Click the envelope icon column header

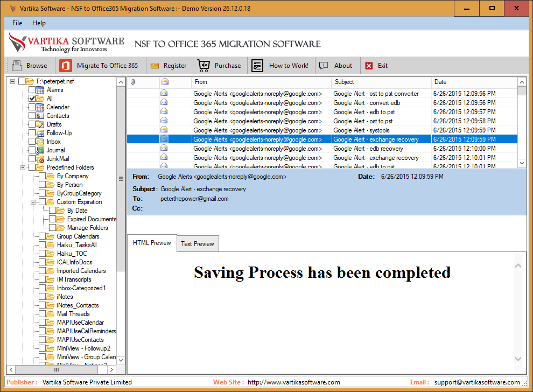pos(165,82)
